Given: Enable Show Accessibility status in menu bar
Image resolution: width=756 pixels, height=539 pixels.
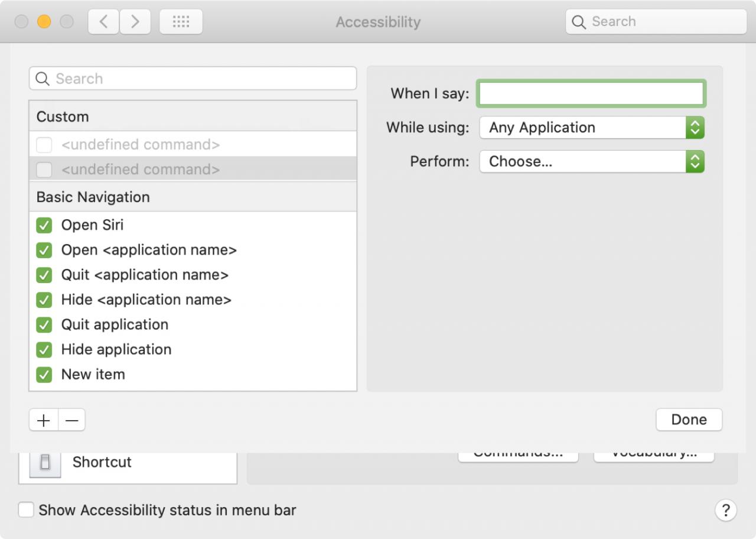Looking at the screenshot, I should (26, 510).
